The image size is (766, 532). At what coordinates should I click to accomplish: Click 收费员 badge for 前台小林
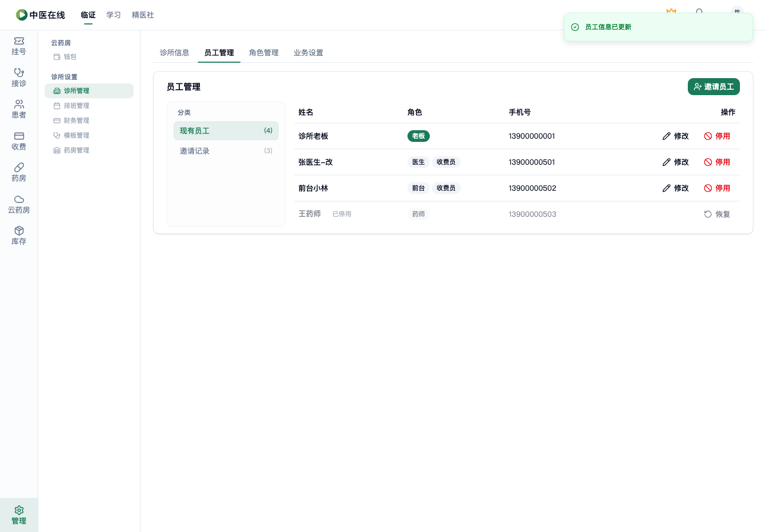446,188
